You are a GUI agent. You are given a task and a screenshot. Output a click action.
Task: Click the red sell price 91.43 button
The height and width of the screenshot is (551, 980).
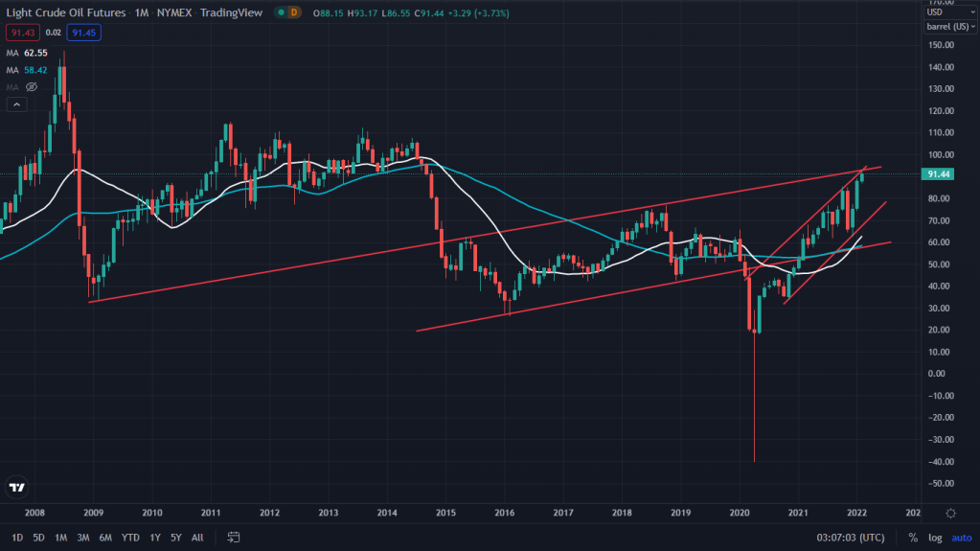click(20, 33)
